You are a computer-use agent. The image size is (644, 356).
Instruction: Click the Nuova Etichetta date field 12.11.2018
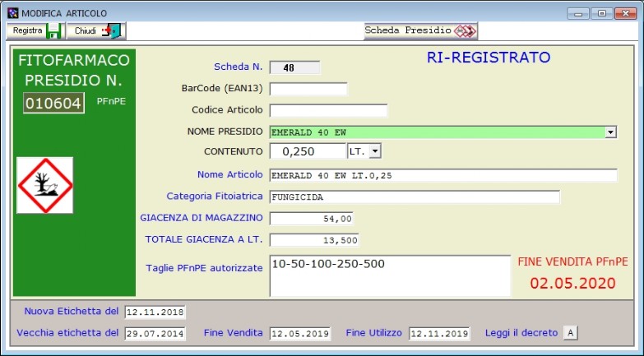coord(155,312)
